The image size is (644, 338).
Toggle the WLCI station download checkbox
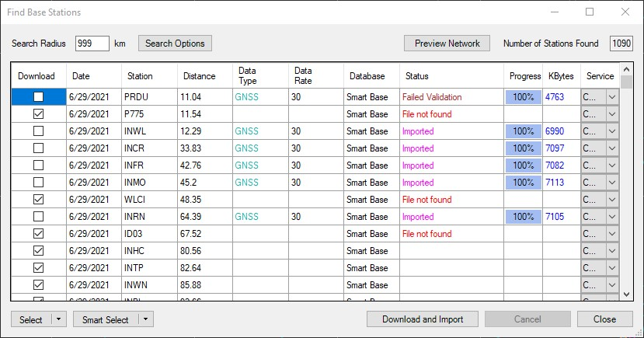pyautogui.click(x=38, y=200)
